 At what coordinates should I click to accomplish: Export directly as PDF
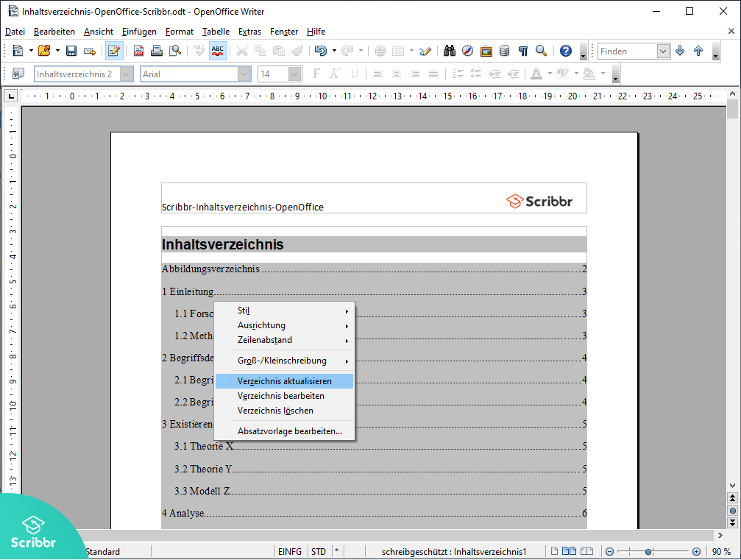(x=138, y=51)
